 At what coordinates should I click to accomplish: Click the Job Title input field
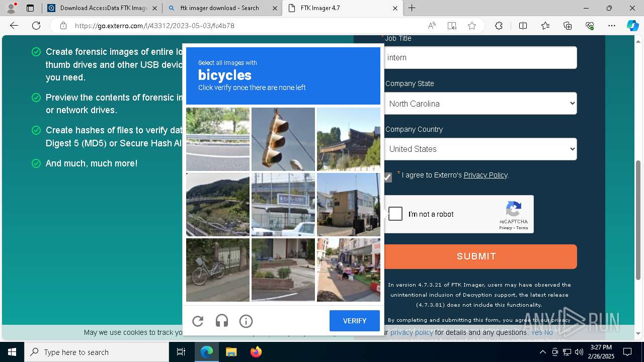pos(480,58)
